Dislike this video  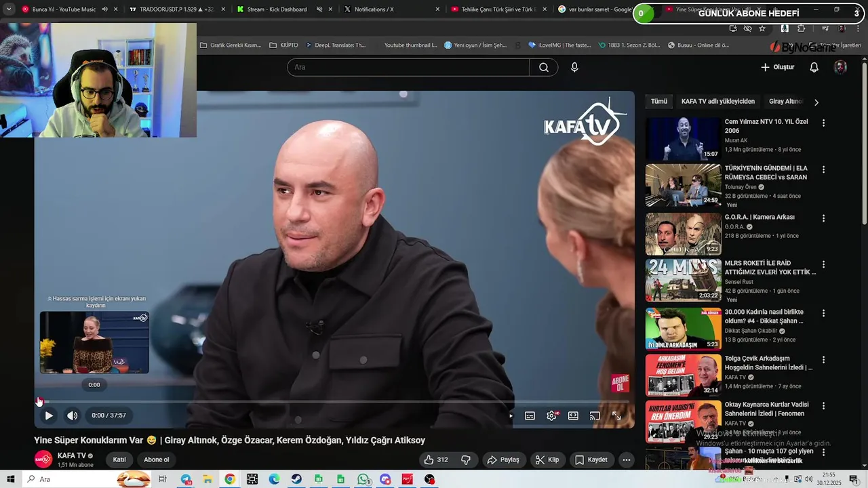[x=466, y=460]
